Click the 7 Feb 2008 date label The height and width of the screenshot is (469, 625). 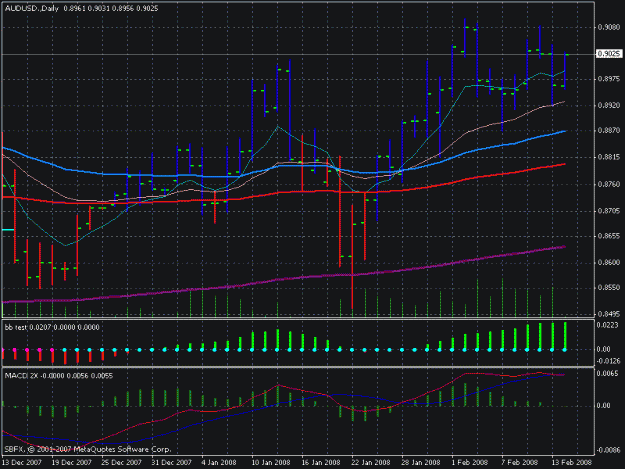pyautogui.click(x=520, y=463)
